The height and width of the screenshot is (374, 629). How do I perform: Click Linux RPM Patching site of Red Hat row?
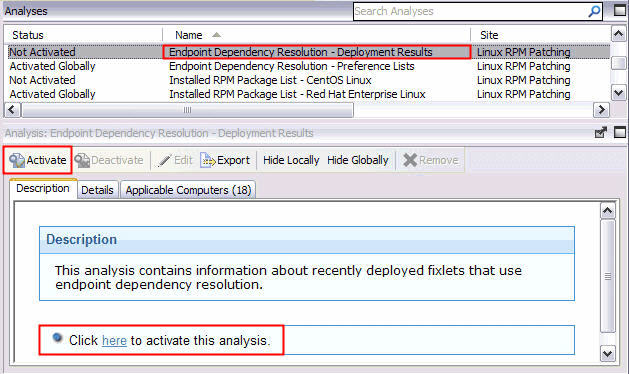click(x=523, y=94)
